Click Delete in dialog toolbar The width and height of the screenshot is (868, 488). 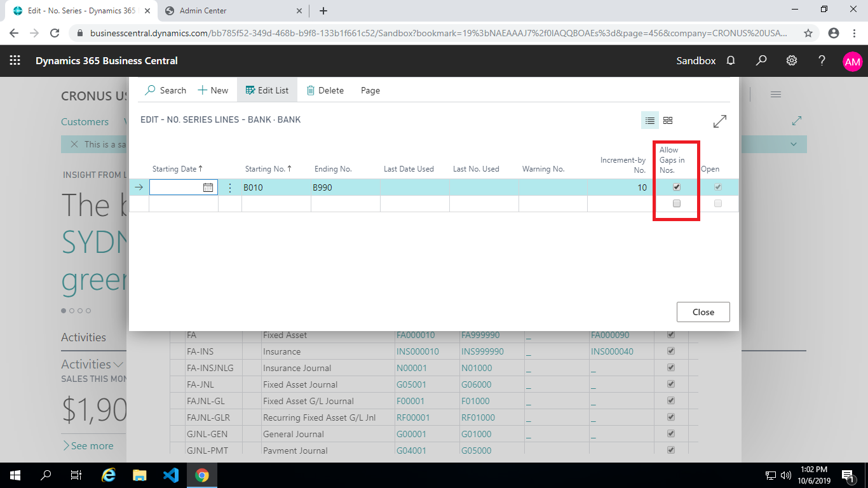(325, 90)
